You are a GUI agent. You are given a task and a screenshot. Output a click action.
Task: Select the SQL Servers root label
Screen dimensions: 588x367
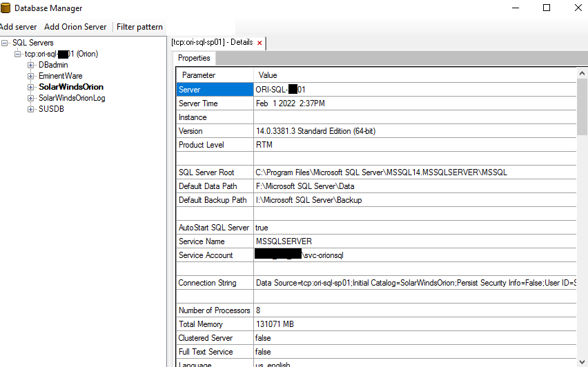click(x=33, y=43)
